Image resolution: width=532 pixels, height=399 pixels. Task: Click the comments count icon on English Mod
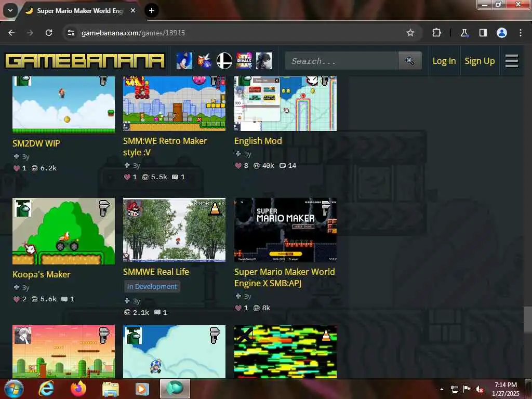[282, 166]
